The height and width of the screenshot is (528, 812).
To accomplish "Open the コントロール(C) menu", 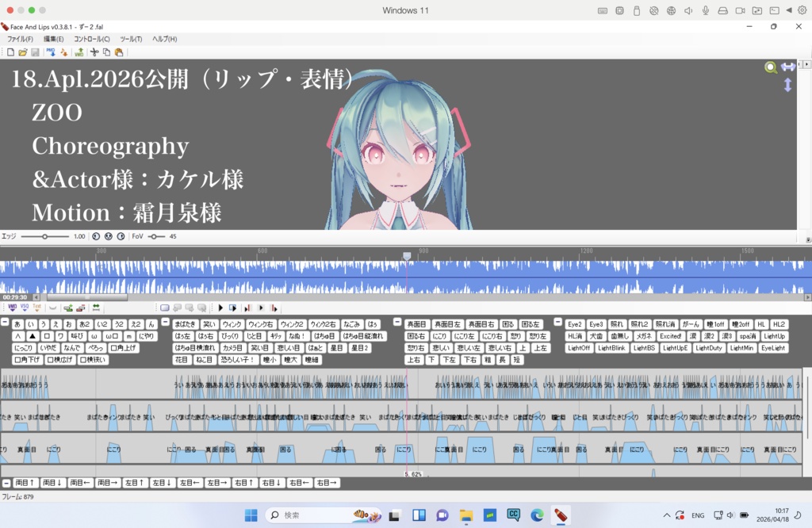I will [92, 39].
